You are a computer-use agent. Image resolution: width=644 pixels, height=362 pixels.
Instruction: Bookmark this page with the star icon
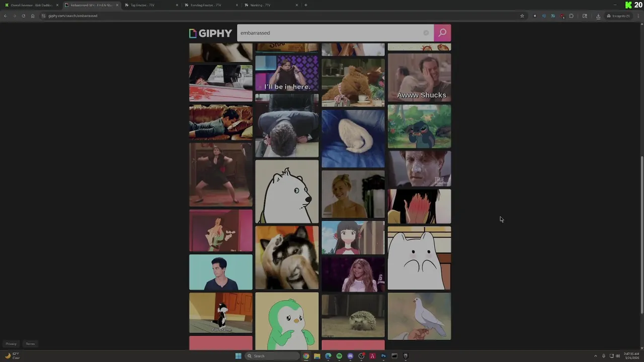(522, 16)
